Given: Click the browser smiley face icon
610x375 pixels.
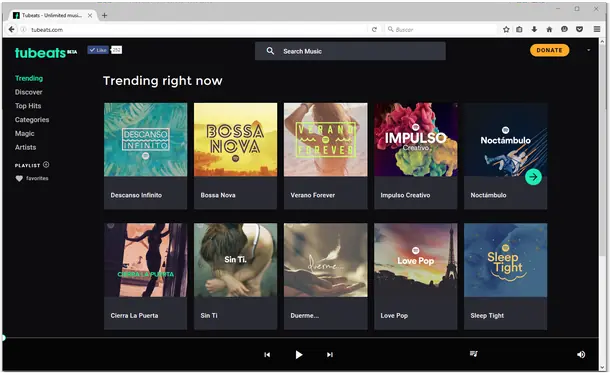Looking at the screenshot, I should (564, 30).
